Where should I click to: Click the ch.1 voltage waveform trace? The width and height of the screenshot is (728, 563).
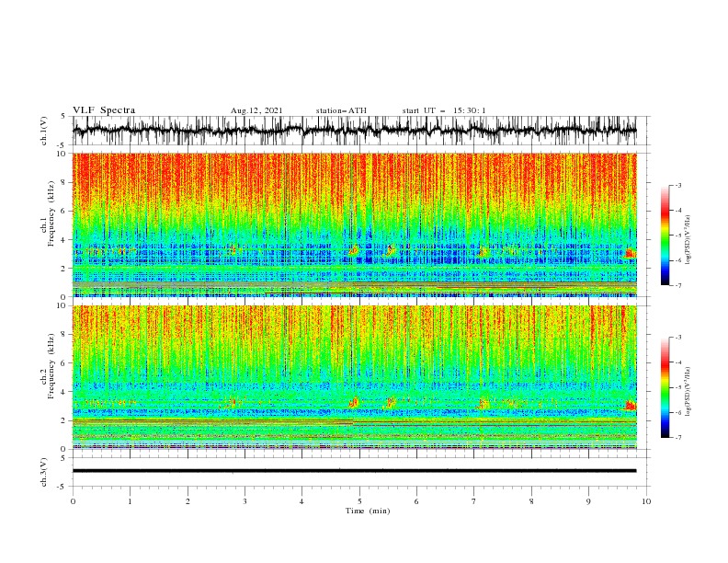(x=354, y=131)
